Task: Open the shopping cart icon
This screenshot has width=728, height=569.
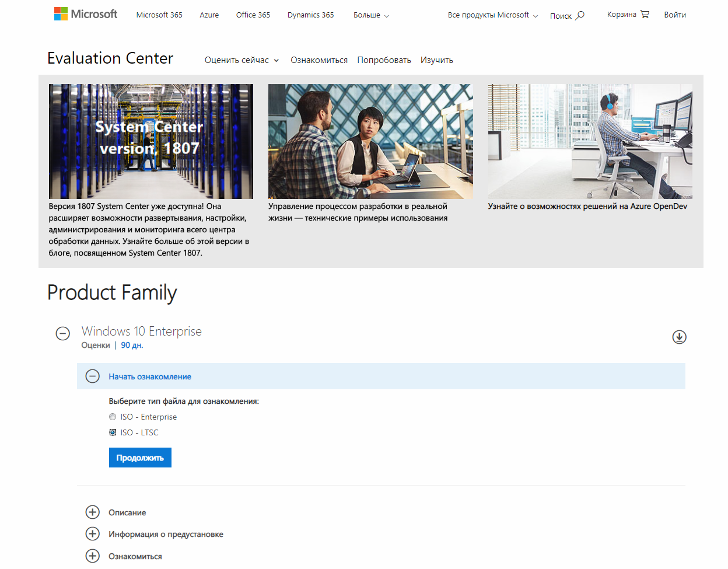Action: pos(645,14)
